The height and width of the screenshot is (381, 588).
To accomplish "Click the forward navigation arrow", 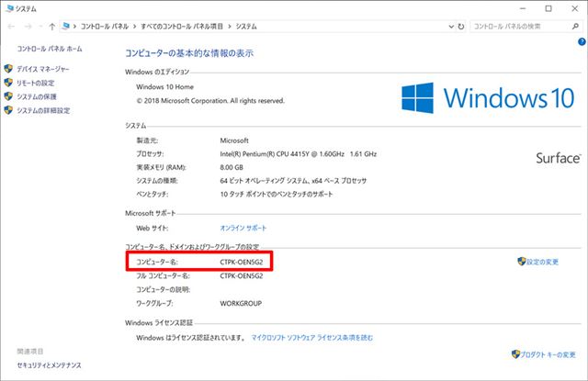I will (x=28, y=27).
